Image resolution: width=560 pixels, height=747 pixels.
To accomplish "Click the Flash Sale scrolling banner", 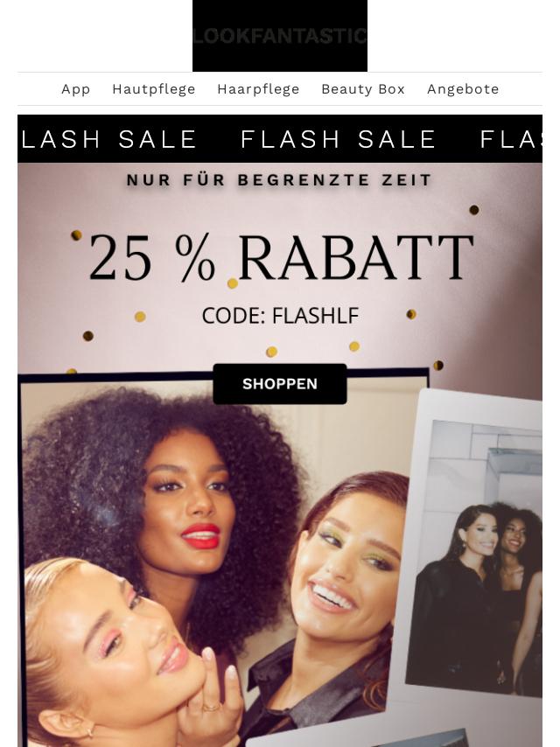I will click(280, 139).
